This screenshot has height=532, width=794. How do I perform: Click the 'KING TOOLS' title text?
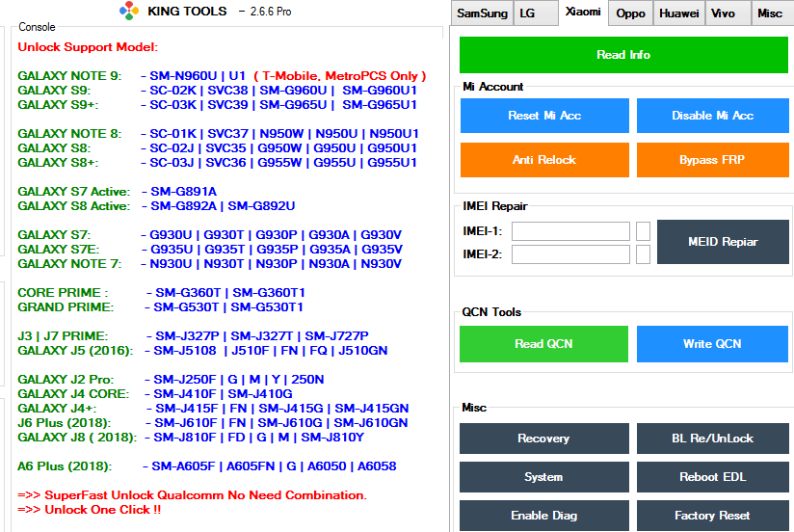187,12
